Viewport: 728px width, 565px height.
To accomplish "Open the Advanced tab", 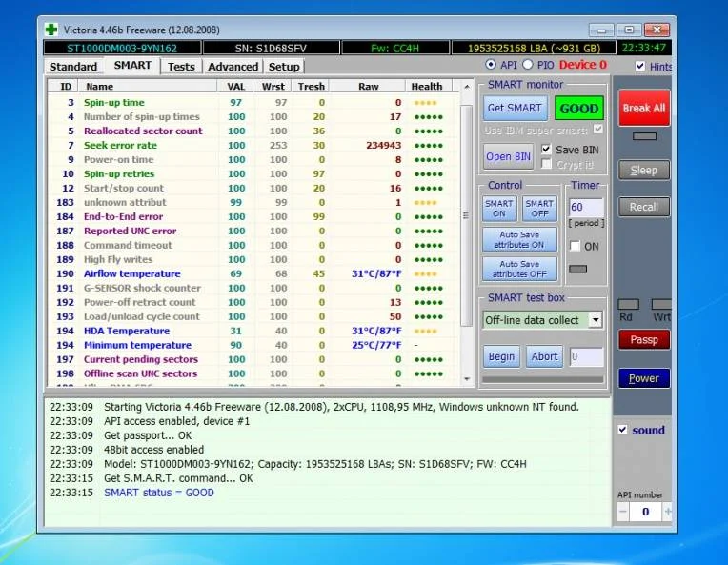I will (233, 67).
